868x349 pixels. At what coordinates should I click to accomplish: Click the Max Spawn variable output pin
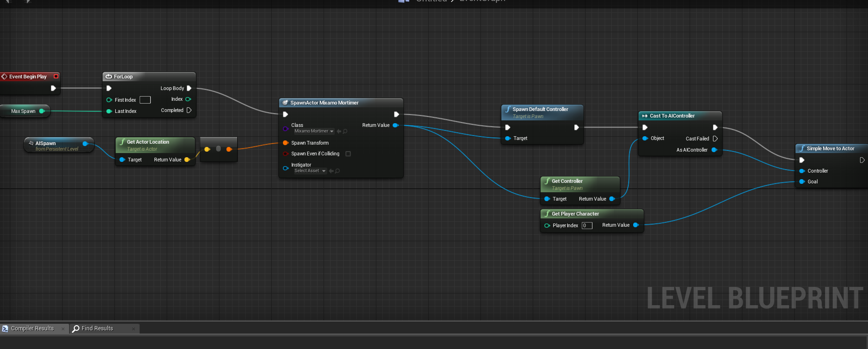point(42,111)
